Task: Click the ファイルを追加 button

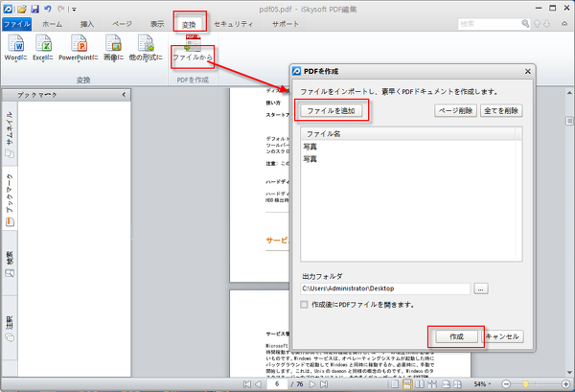Action: tap(331, 111)
